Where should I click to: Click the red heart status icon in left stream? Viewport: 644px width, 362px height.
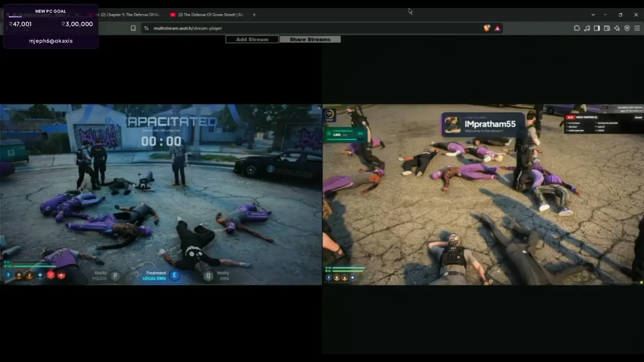coord(61,275)
